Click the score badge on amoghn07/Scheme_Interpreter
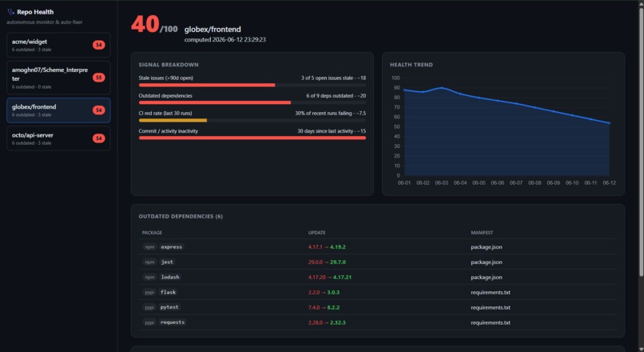 pos(98,78)
